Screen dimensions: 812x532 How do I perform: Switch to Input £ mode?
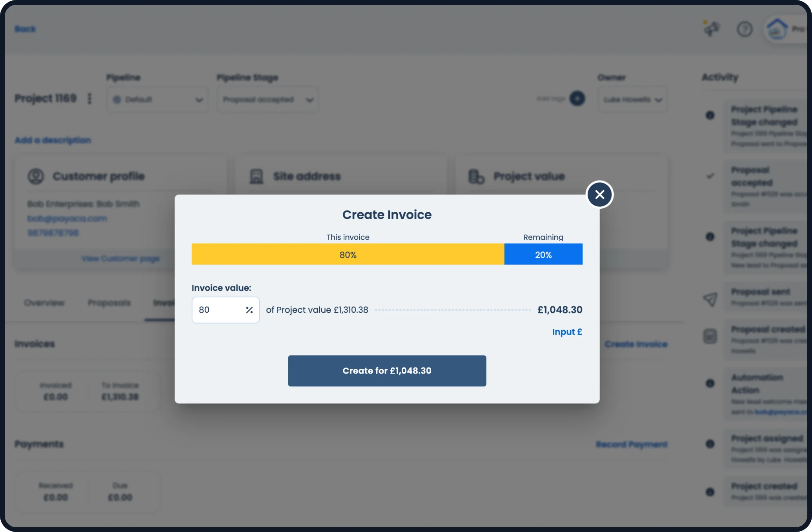[x=566, y=332]
